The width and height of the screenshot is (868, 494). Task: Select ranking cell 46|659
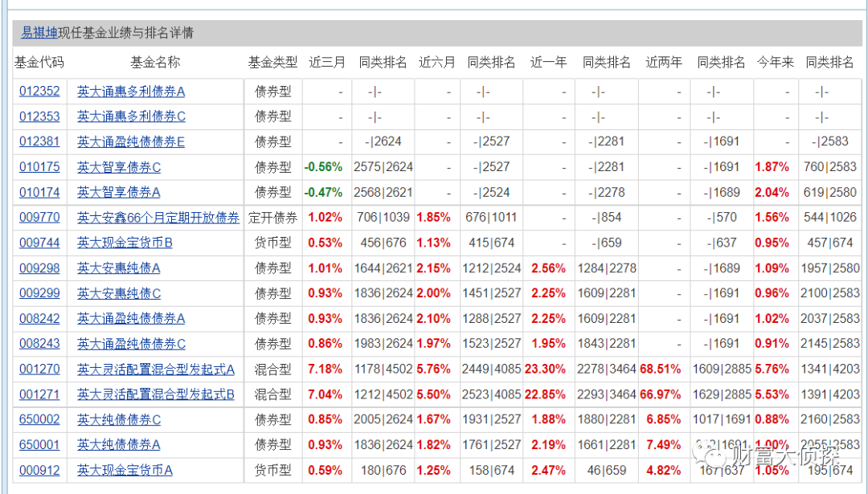[606, 470]
